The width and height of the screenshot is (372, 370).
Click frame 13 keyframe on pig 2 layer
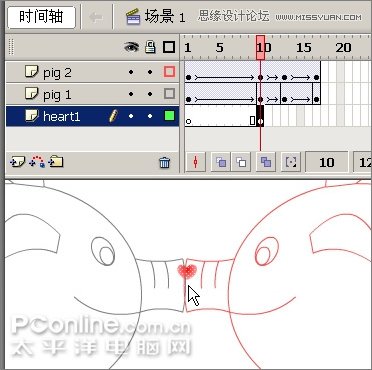click(284, 77)
